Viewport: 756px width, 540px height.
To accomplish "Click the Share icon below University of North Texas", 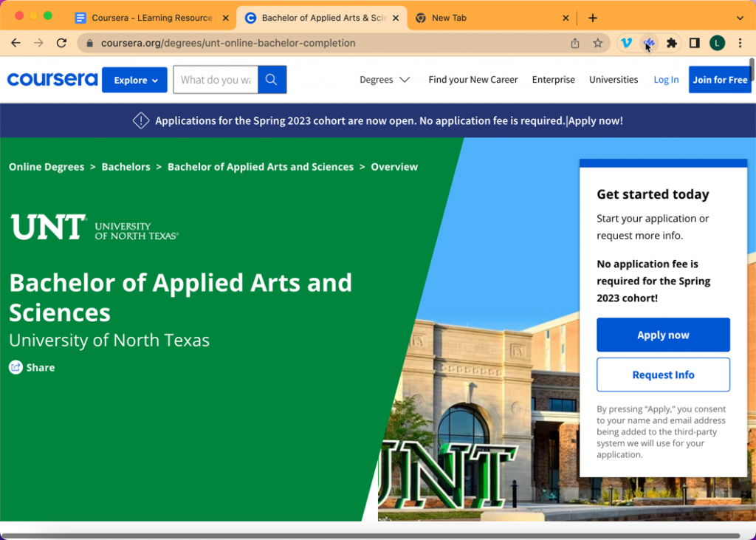I will [x=16, y=367].
